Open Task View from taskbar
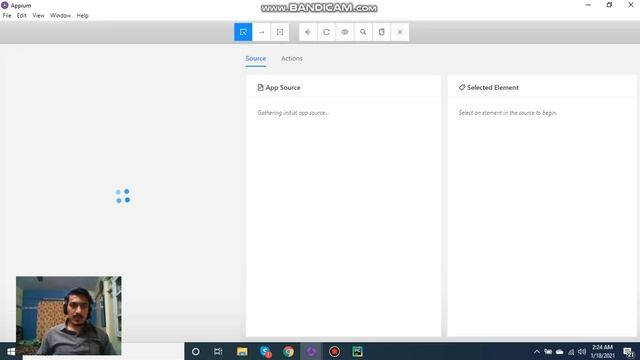The image size is (640, 360). click(218, 351)
